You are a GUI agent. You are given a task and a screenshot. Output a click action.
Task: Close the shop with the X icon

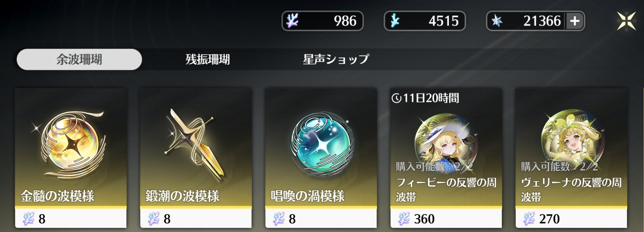point(626,21)
